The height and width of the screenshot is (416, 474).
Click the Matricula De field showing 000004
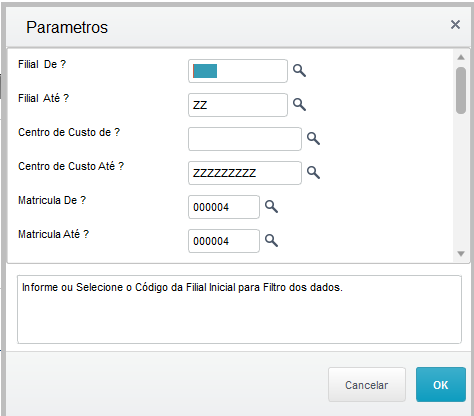click(224, 207)
